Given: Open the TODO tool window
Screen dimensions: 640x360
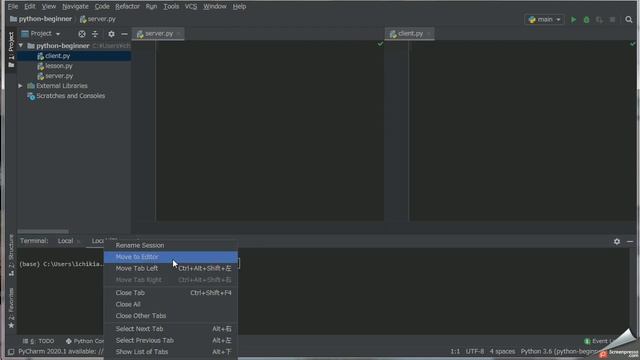Looking at the screenshot, I should pos(38,341).
